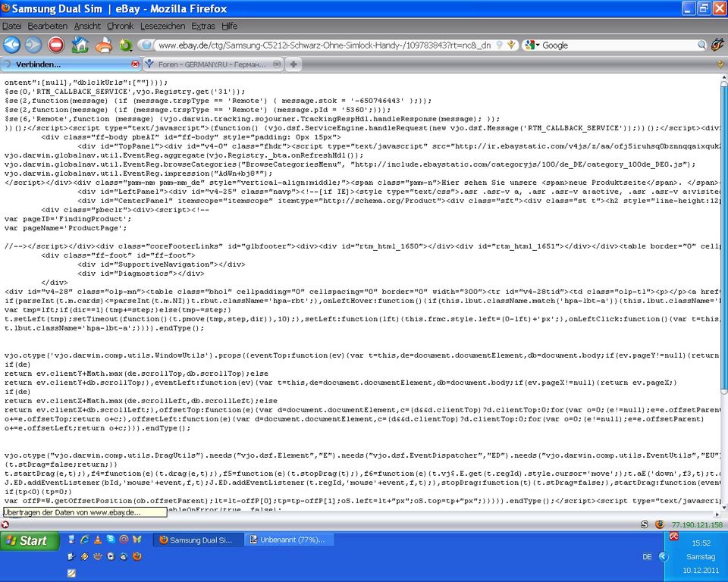Click the @ mail icon in Quick Launch
Image resolution: width=728 pixels, height=582 pixels.
tap(124, 540)
